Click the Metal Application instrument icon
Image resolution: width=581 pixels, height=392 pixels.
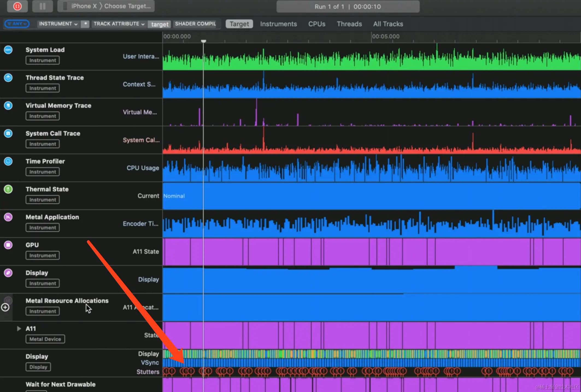point(8,217)
